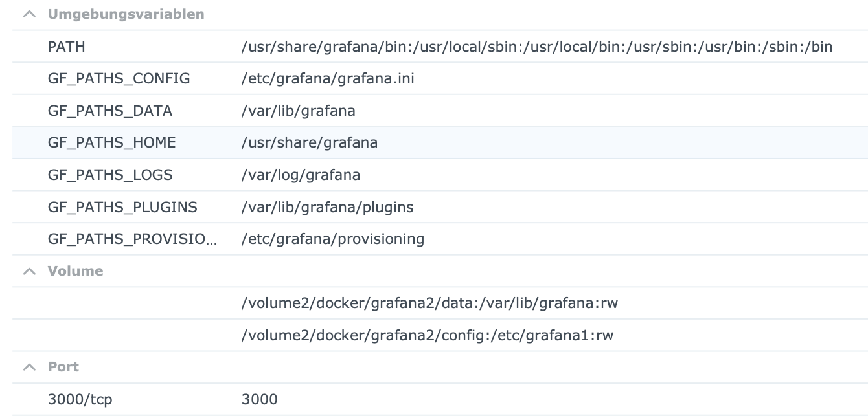This screenshot has height=418, width=868.
Task: Click the /var/lib/grafana/plugins value
Action: 327,207
